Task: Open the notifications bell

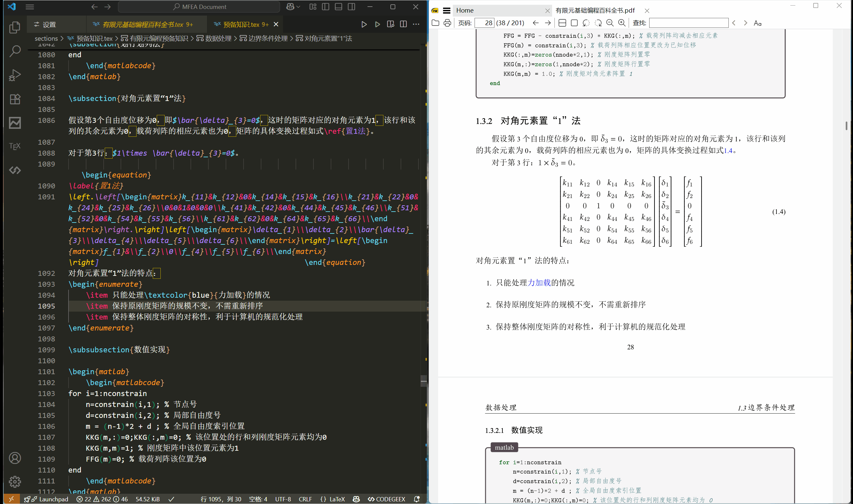Action: tap(417, 499)
